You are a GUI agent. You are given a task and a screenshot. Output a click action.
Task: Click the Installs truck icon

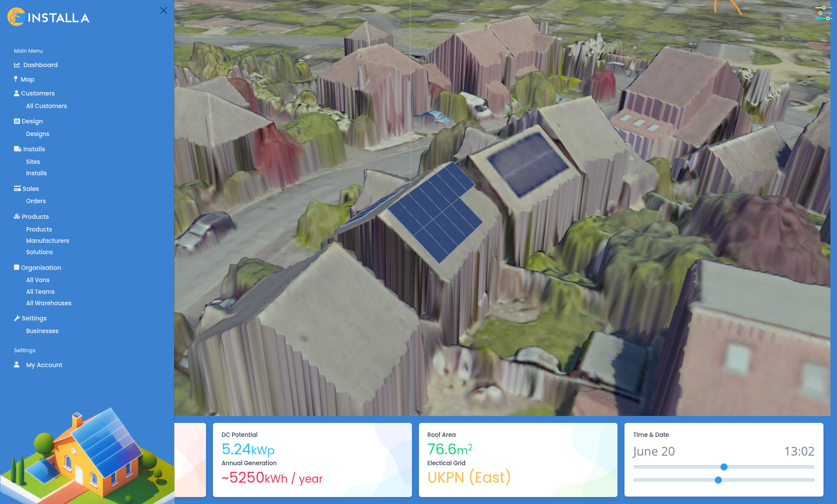[x=17, y=149]
